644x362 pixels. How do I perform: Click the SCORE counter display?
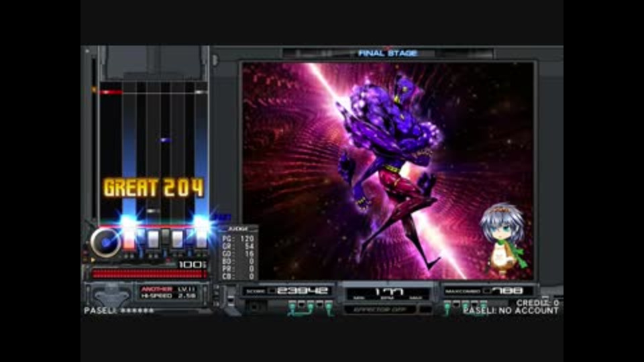tap(288, 291)
